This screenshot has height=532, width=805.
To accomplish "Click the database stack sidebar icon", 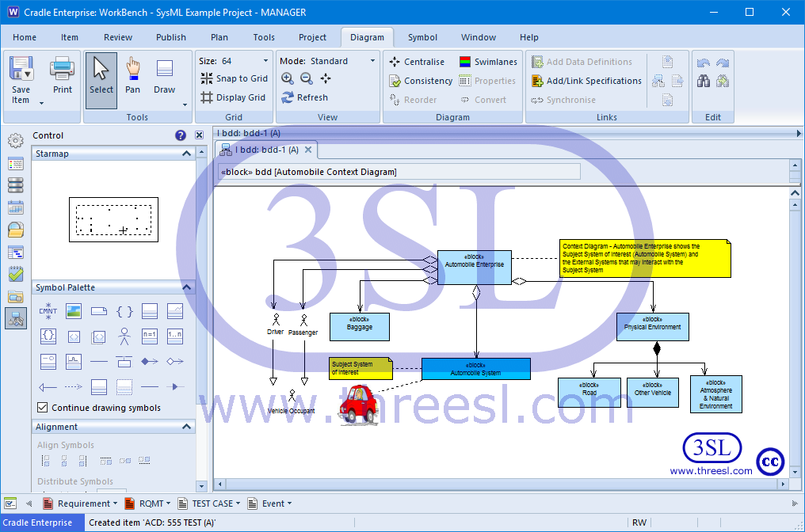I will pos(16,184).
